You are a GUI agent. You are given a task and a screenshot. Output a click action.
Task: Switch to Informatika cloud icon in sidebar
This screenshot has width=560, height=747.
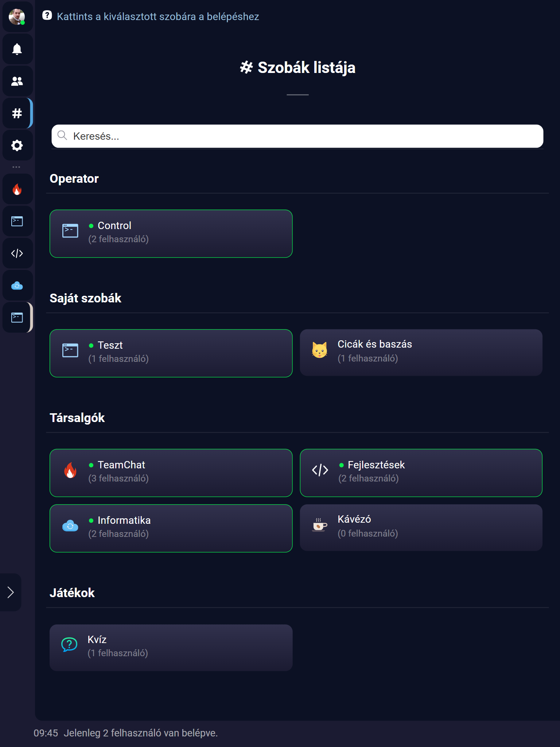point(17,286)
